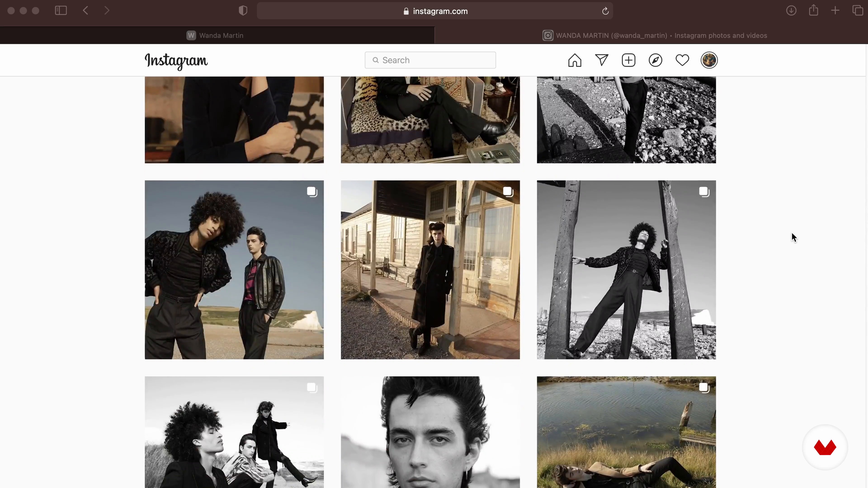
Task: Open post of man lying by pond
Action: point(626,432)
